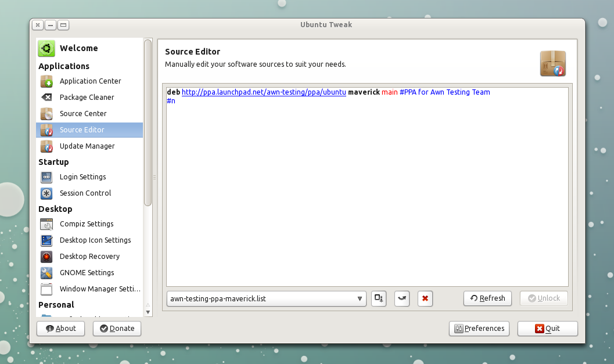This screenshot has width=614, height=364.
Task: Open the About dialog
Action: click(x=60, y=329)
